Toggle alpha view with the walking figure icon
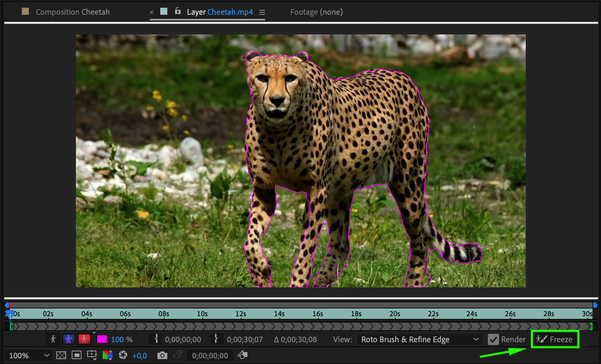Viewport: 601px width, 364px height. [53, 339]
